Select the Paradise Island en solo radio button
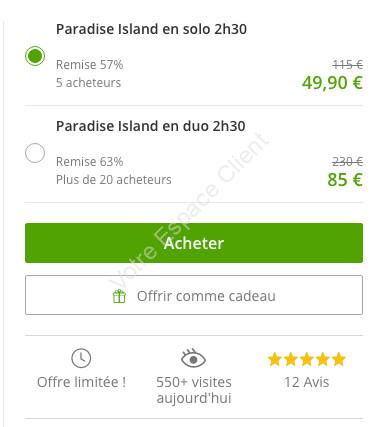381x427 pixels. point(35,56)
